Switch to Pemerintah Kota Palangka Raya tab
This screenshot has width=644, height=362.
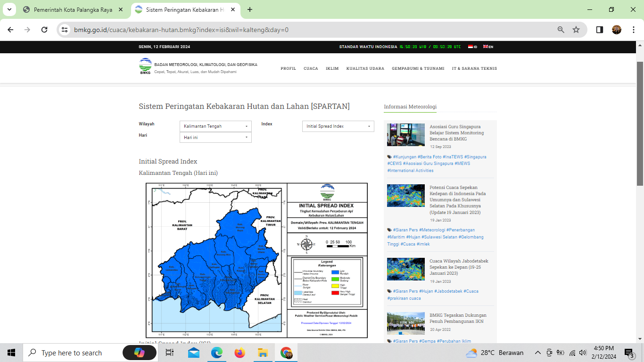(x=73, y=9)
